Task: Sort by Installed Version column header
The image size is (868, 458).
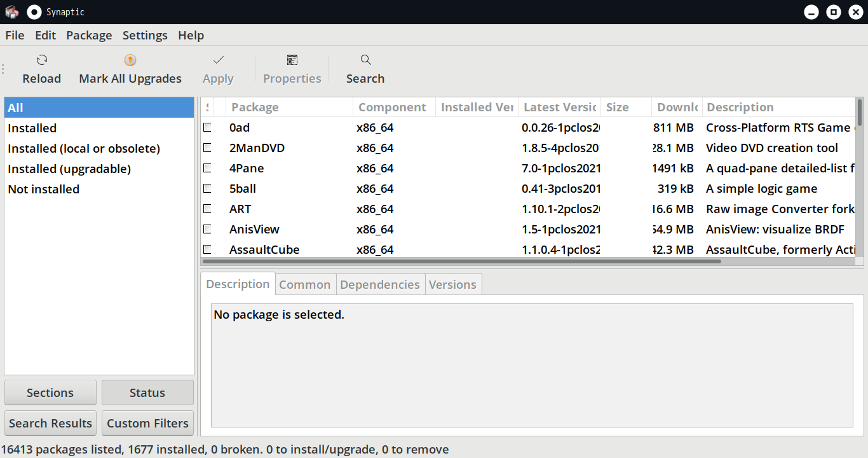Action: (477, 107)
